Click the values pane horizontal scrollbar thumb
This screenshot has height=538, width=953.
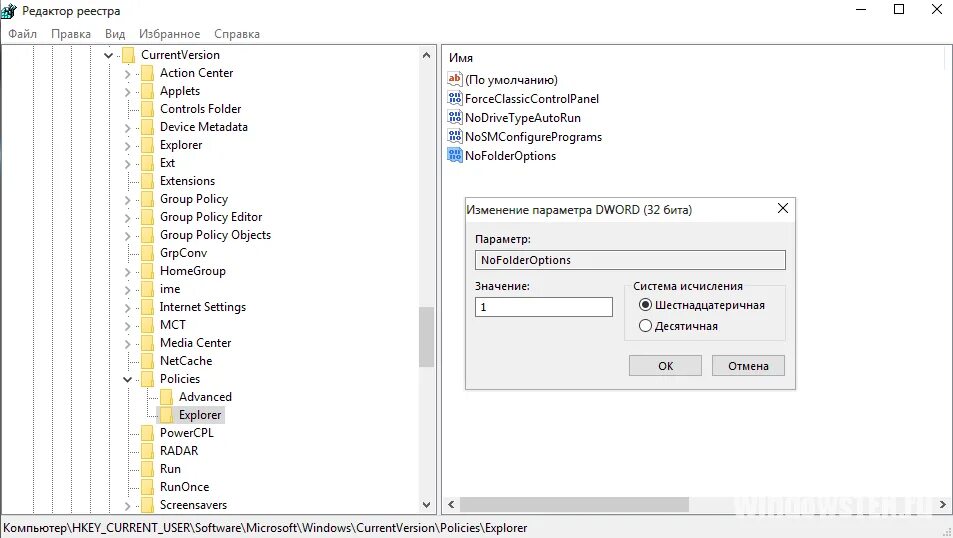pyautogui.click(x=574, y=505)
